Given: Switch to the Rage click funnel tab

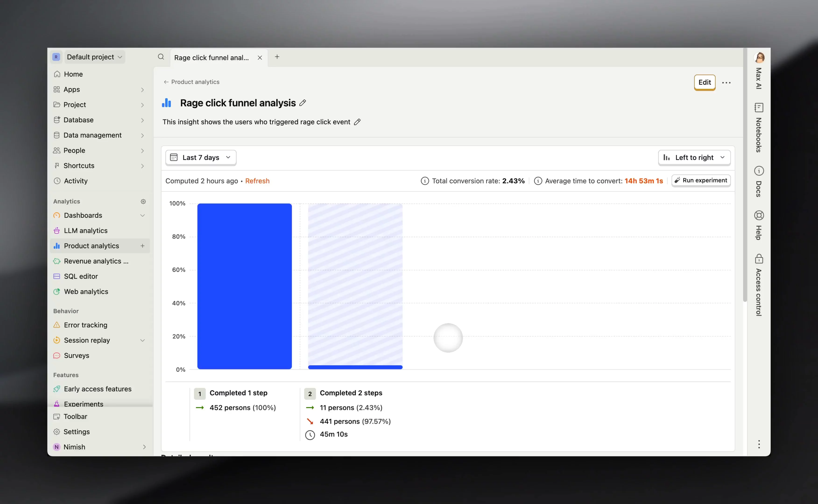Looking at the screenshot, I should (212, 58).
